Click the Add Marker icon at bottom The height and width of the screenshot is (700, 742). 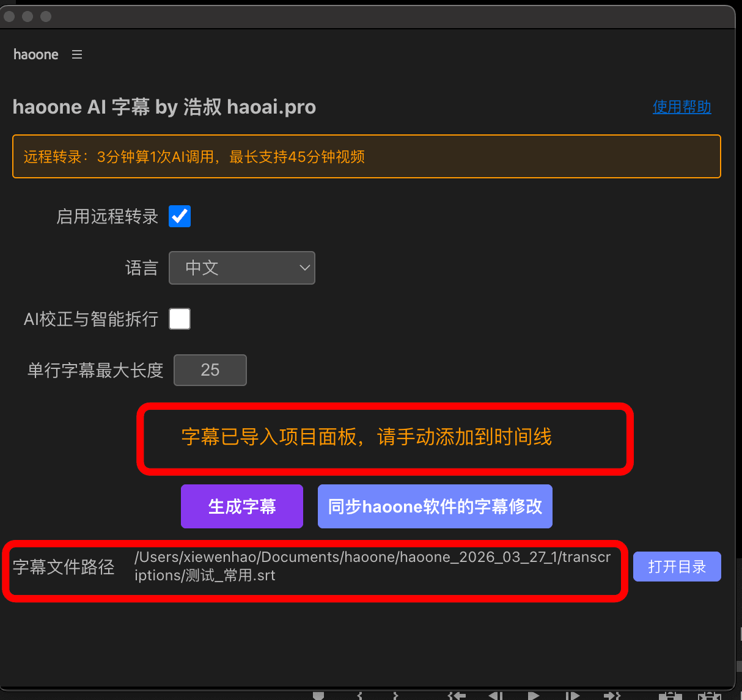coord(318,696)
